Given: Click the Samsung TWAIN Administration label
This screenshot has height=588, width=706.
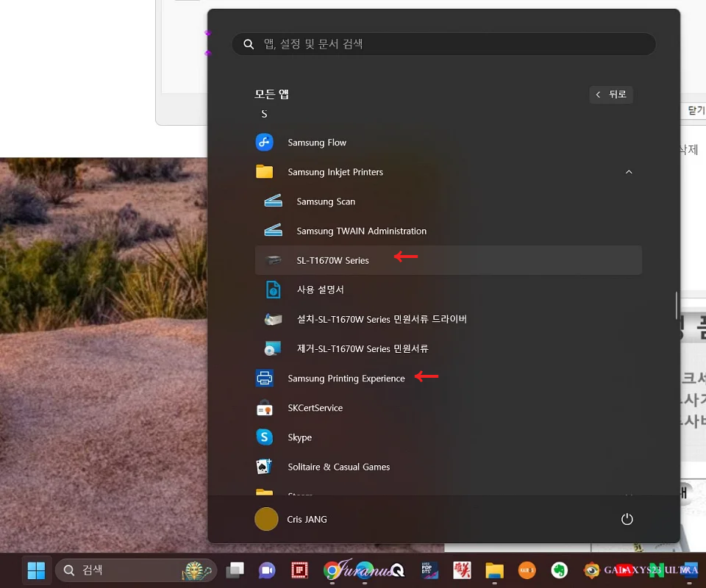Looking at the screenshot, I should 361,231.
